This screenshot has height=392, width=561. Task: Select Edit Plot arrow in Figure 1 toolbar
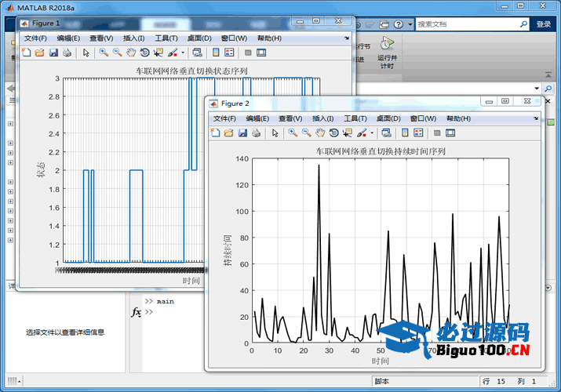(x=86, y=53)
